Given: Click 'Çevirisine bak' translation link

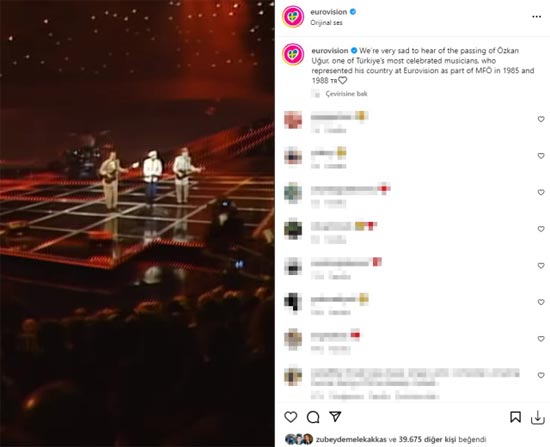Looking at the screenshot, I should click(x=346, y=94).
